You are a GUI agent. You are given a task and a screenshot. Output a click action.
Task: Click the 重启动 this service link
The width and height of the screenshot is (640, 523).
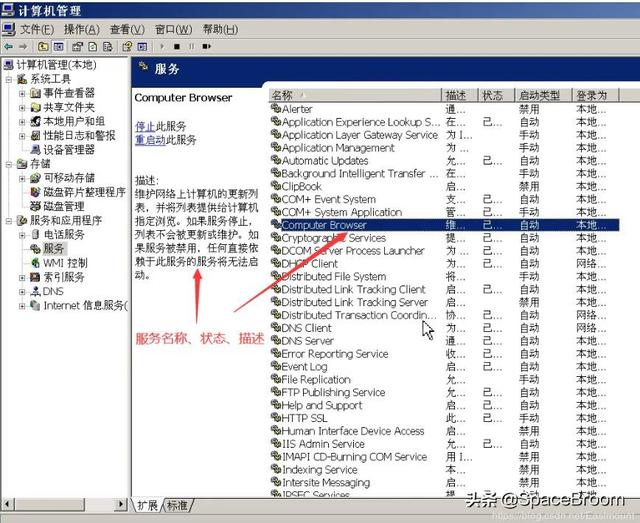(x=150, y=140)
